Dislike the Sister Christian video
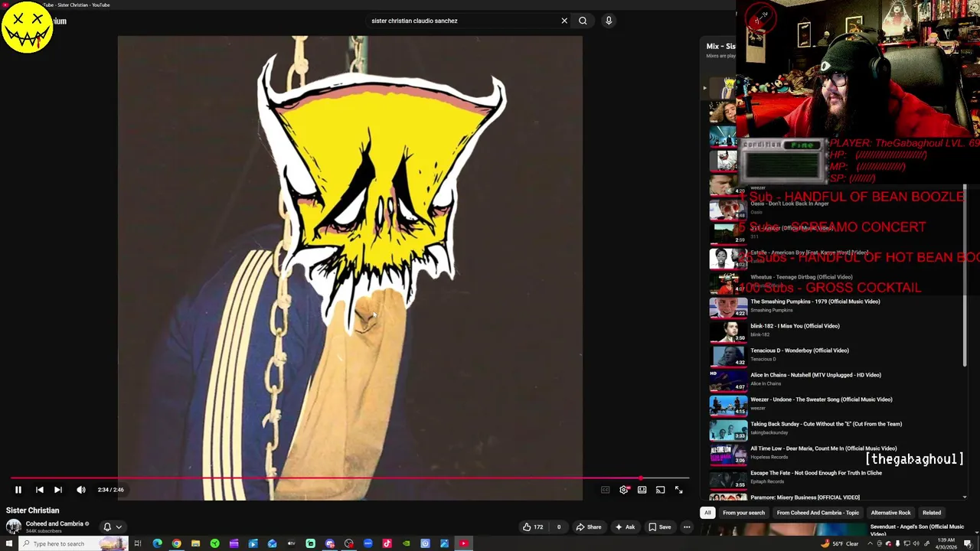 (559, 527)
